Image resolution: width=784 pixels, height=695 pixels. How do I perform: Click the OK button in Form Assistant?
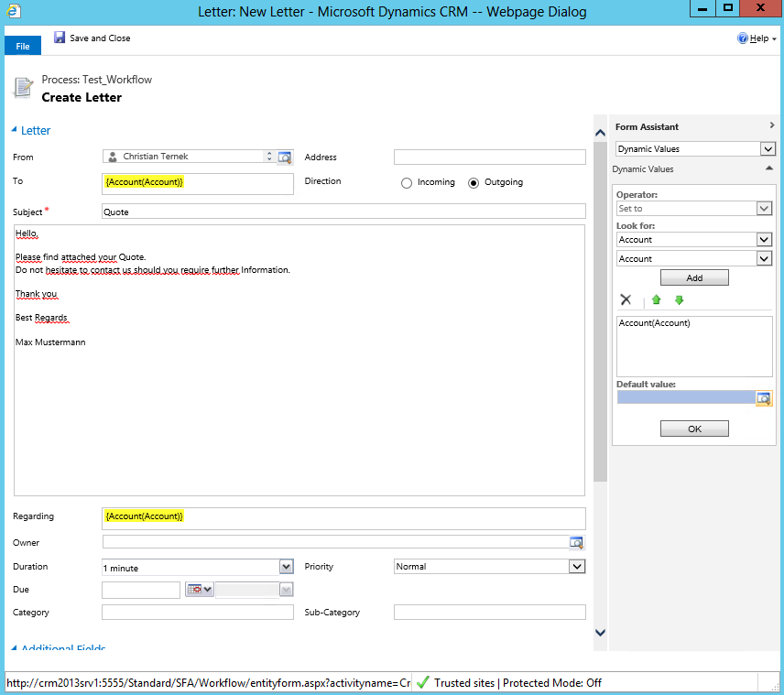coord(694,429)
